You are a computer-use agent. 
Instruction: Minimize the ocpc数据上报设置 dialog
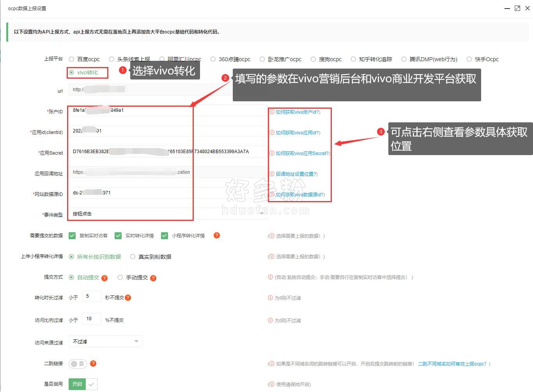point(507,8)
